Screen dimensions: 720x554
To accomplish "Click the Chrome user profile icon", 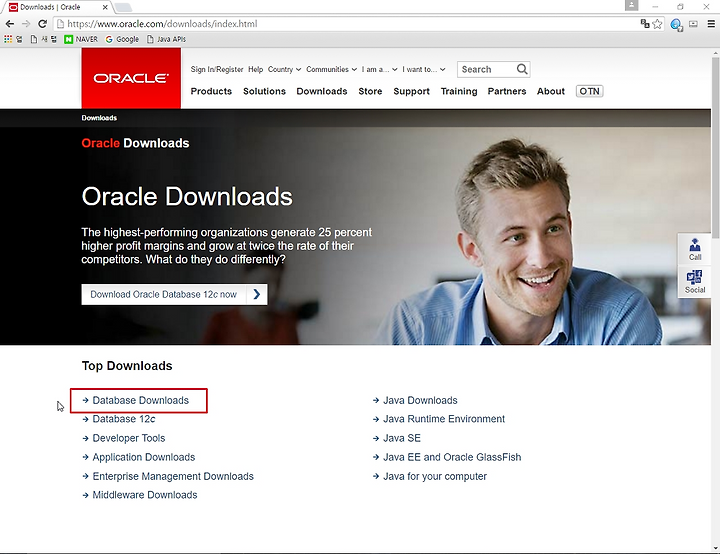I will coord(631,6).
